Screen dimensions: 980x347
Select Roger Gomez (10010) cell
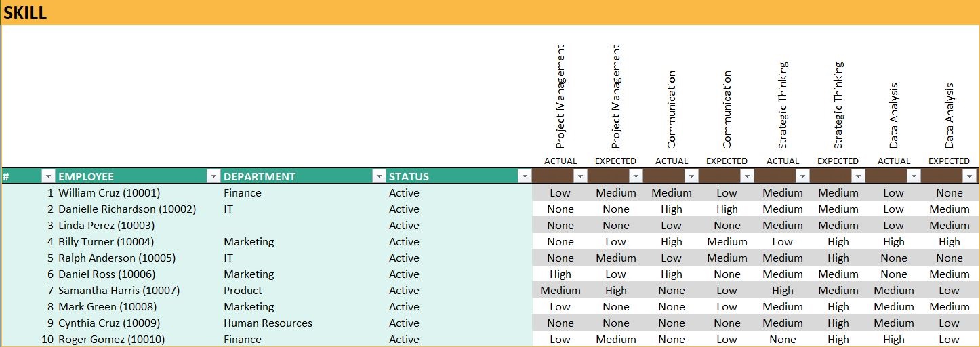[x=138, y=339]
